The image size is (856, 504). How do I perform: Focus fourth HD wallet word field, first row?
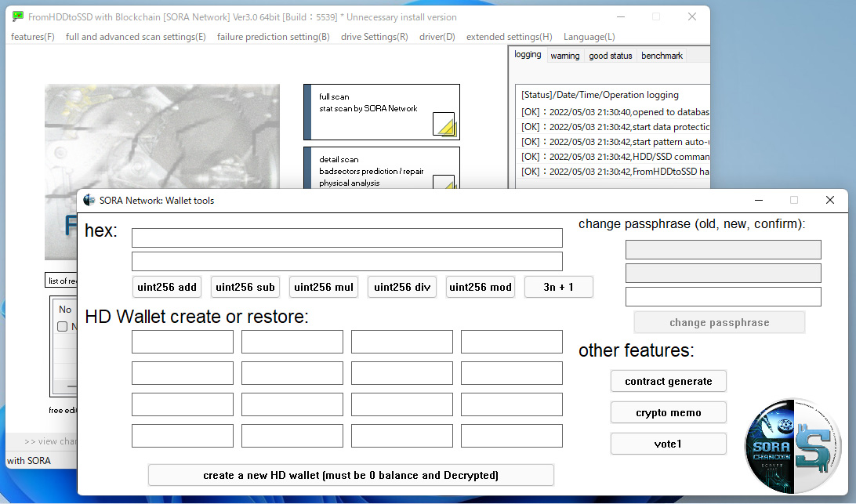click(x=512, y=342)
